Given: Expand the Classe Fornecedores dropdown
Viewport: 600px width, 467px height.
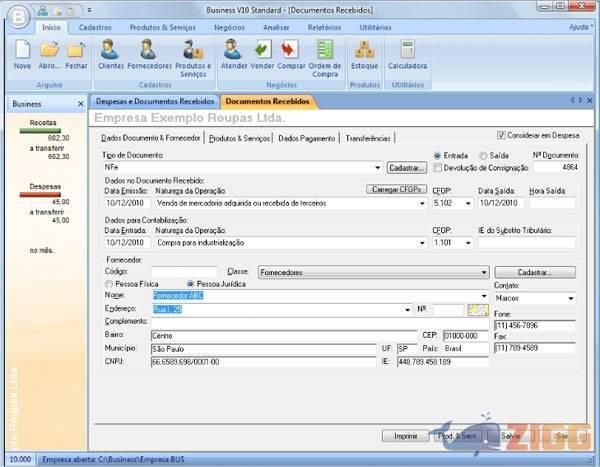Looking at the screenshot, I should pos(484,273).
